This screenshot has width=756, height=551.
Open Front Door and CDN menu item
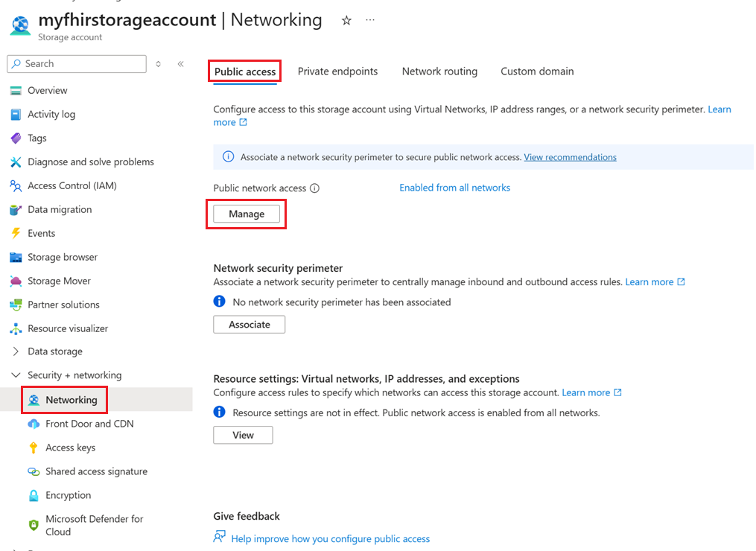tap(89, 424)
